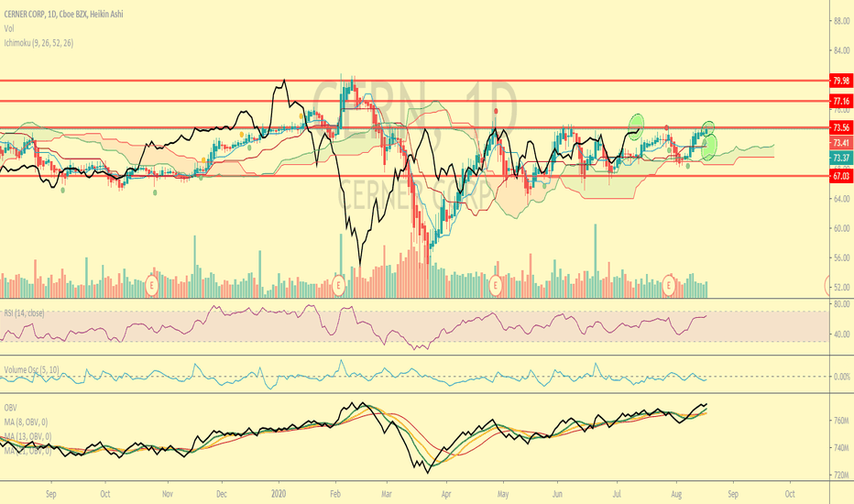Click the earnings E marker near November
The width and height of the screenshot is (854, 504).
point(152,285)
